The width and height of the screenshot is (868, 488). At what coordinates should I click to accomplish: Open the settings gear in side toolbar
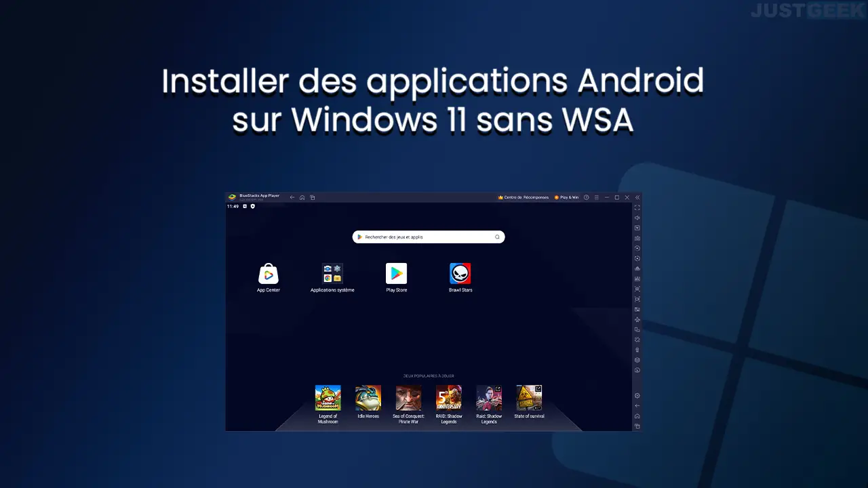pos(637,396)
